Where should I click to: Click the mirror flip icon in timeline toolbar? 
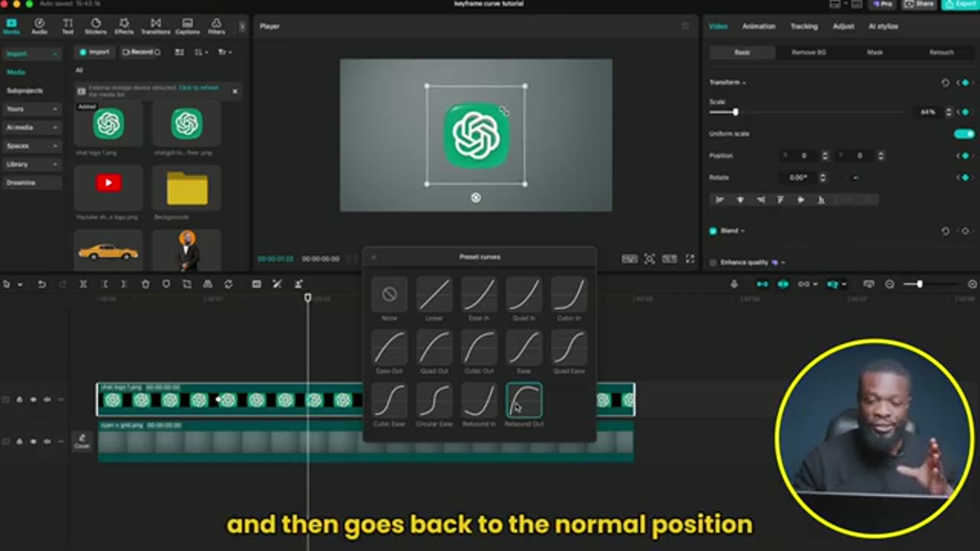(207, 284)
